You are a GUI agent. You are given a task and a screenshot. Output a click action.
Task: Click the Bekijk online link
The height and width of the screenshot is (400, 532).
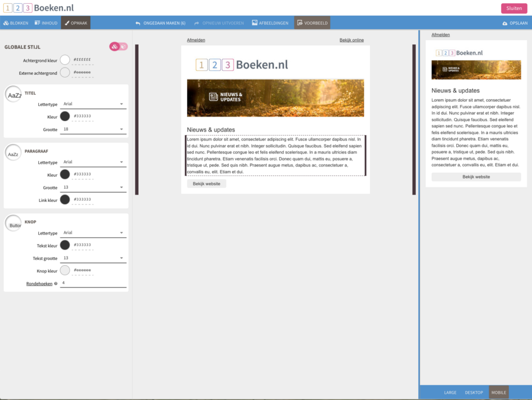tap(352, 40)
